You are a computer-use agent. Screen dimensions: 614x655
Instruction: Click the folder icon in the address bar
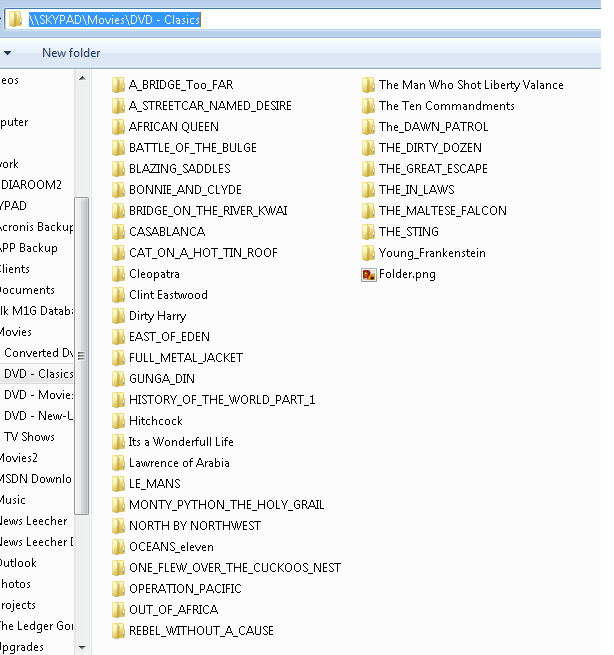click(x=15, y=19)
